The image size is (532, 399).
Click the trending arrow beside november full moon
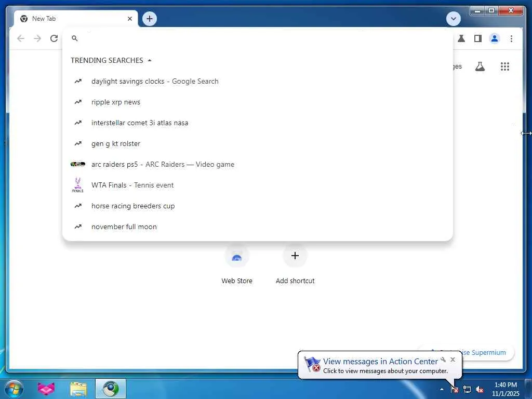tap(78, 227)
